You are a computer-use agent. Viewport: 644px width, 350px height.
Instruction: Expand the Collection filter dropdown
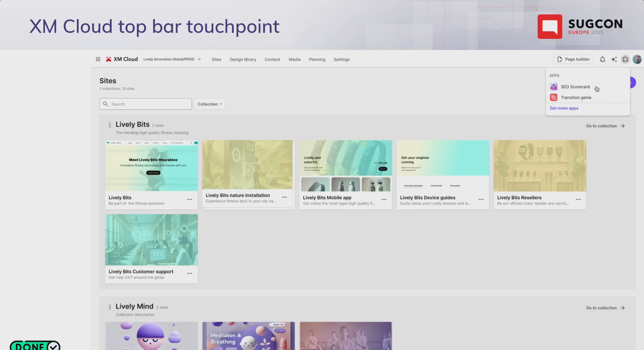[x=209, y=104]
